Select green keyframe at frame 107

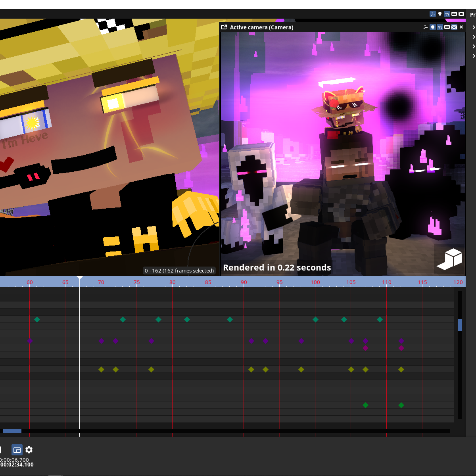click(x=365, y=405)
